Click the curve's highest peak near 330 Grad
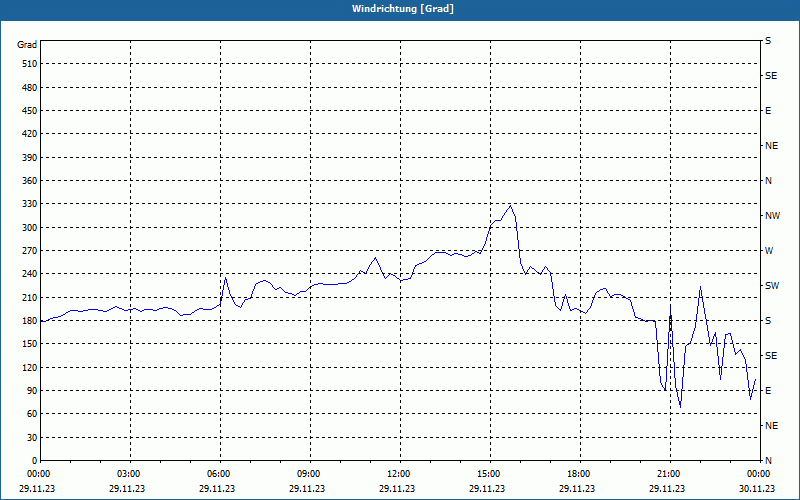This screenshot has height=500, width=800. (510, 206)
